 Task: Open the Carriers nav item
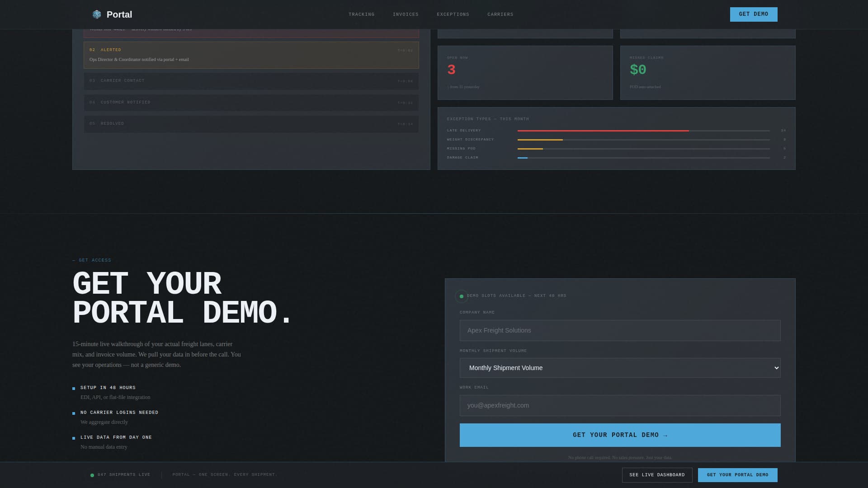coord(500,14)
